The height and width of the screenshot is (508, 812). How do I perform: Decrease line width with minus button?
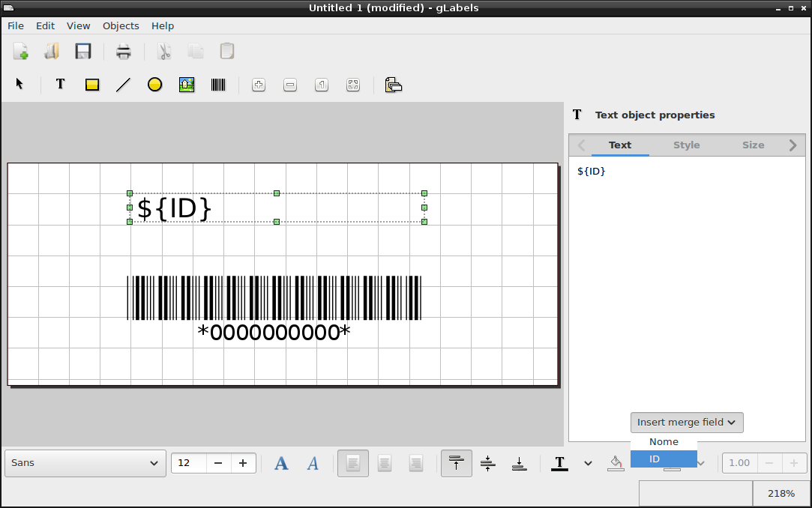tap(769, 463)
